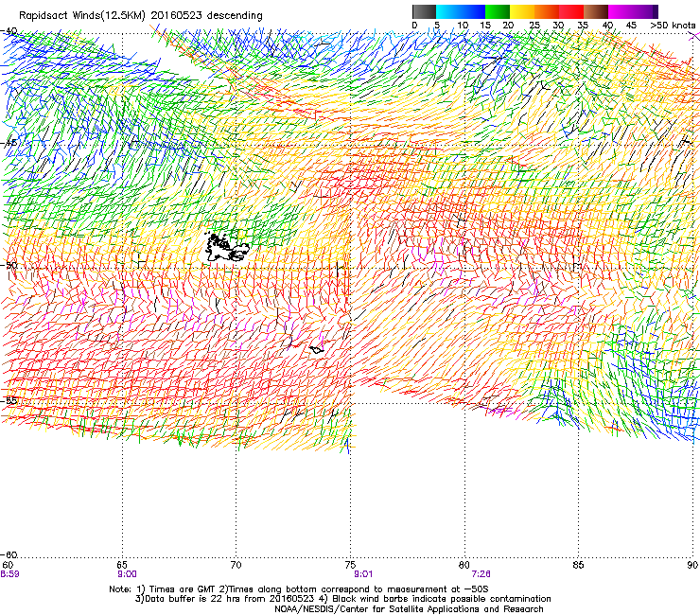Click the brown 35-40 knots legend swatch
The image size is (700, 615).
(x=596, y=11)
